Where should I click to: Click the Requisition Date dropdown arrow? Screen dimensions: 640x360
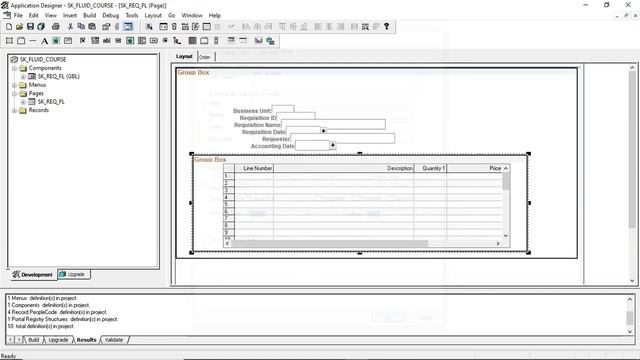[323, 131]
